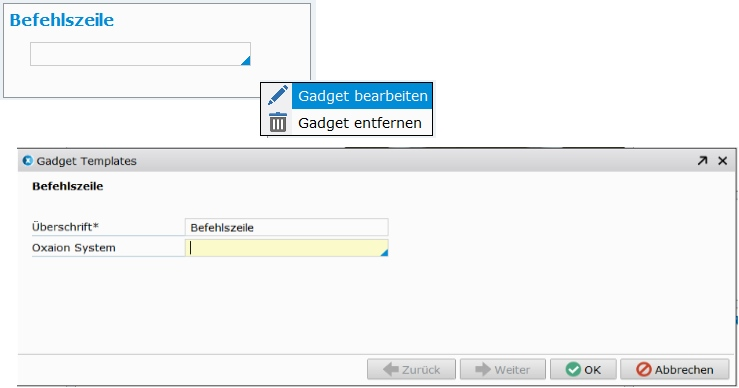Maximize the Gadget Templates dialog via arrow icon
Screen dimensions: 739x388
tap(702, 161)
